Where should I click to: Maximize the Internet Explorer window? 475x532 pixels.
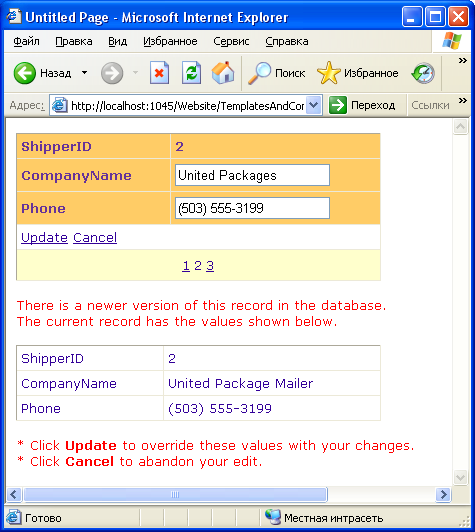click(435, 17)
